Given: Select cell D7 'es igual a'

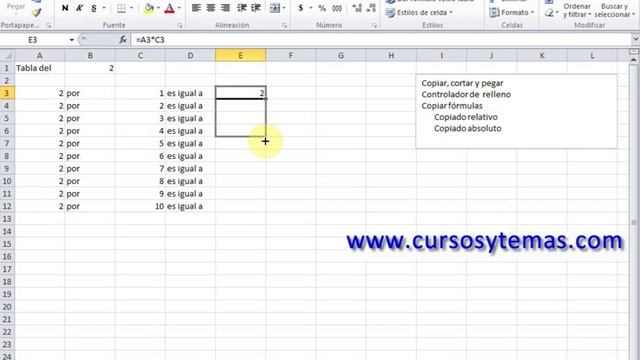Looking at the screenshot, I should pyautogui.click(x=190, y=143).
